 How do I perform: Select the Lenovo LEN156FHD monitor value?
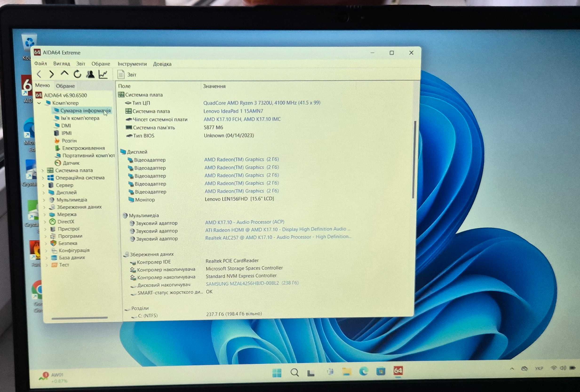pyautogui.click(x=239, y=199)
